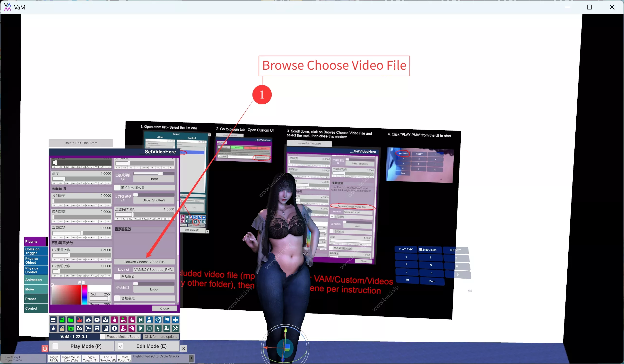Click the green save scene iron icon
This screenshot has width=624, height=364.
coord(62,320)
